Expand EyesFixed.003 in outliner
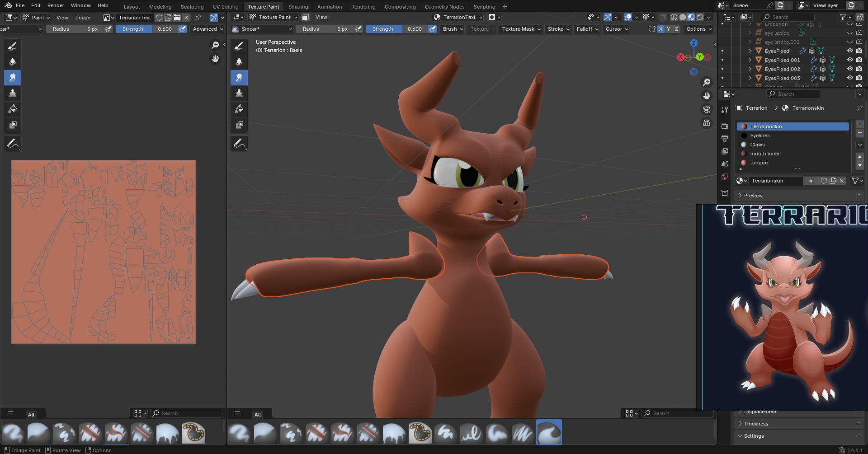 click(x=750, y=78)
